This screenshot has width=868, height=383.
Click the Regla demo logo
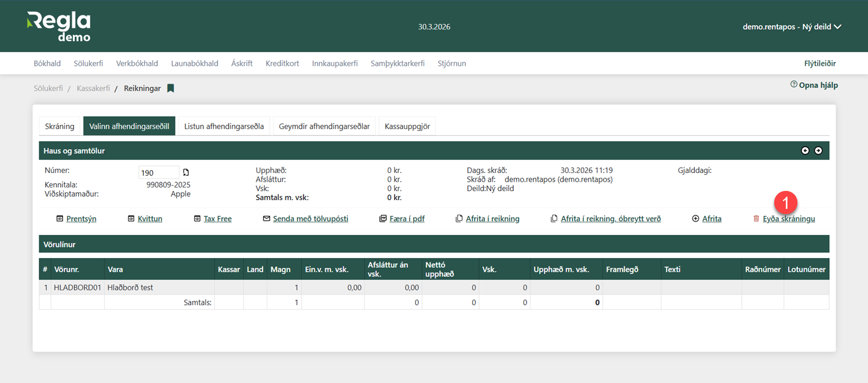pyautogui.click(x=58, y=27)
